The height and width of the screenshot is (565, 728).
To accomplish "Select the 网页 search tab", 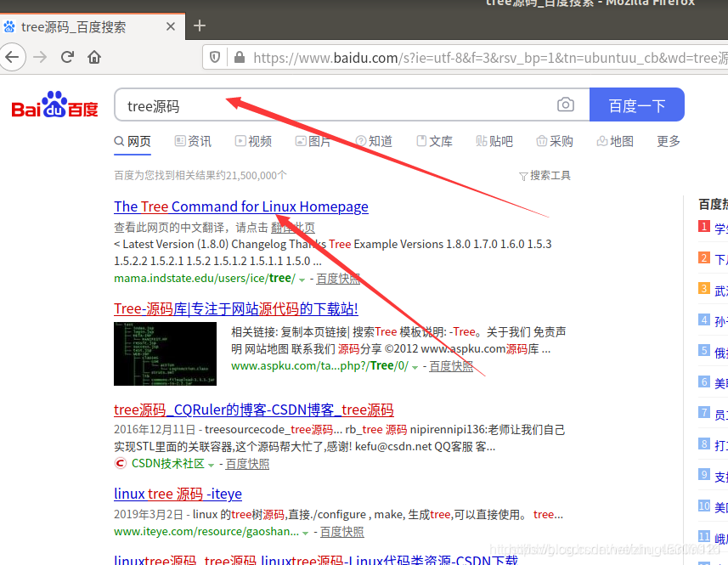I will click(x=133, y=141).
